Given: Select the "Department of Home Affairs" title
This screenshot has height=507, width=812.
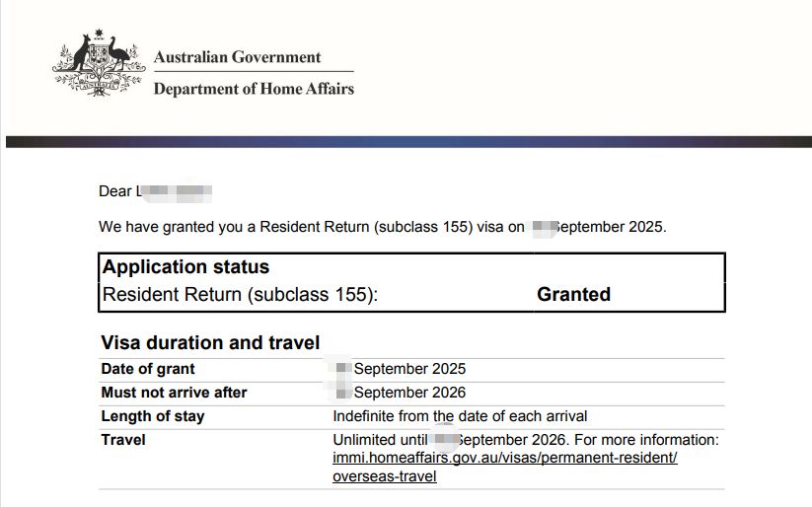Looking at the screenshot, I should [x=254, y=89].
